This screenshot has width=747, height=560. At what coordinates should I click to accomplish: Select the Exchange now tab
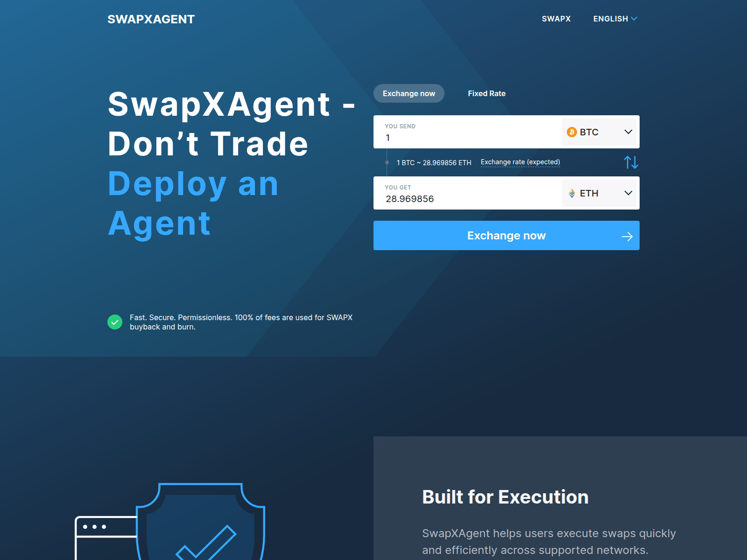pyautogui.click(x=409, y=93)
